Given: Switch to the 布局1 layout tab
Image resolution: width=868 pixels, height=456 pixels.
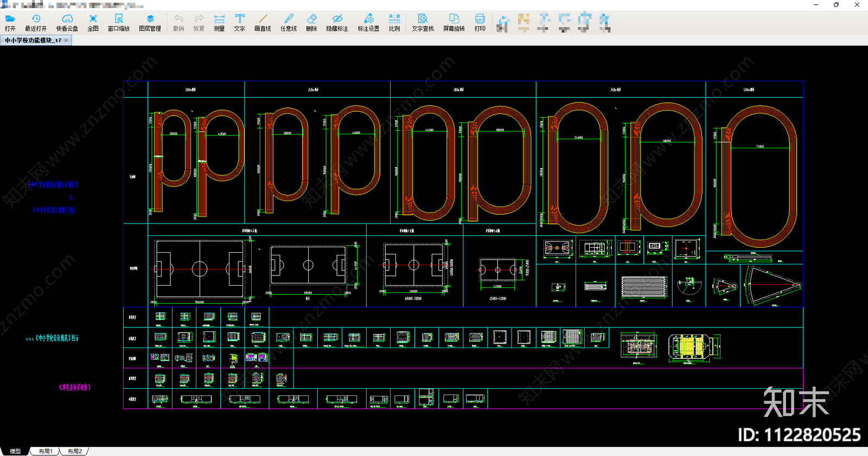Looking at the screenshot, I should click(x=46, y=451).
